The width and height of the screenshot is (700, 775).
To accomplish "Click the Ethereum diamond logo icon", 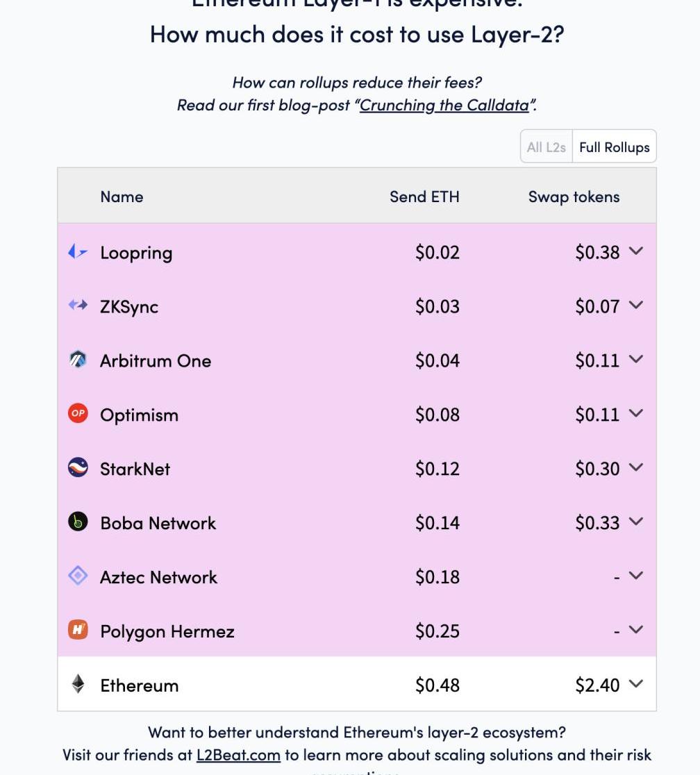I will pos(78,685).
